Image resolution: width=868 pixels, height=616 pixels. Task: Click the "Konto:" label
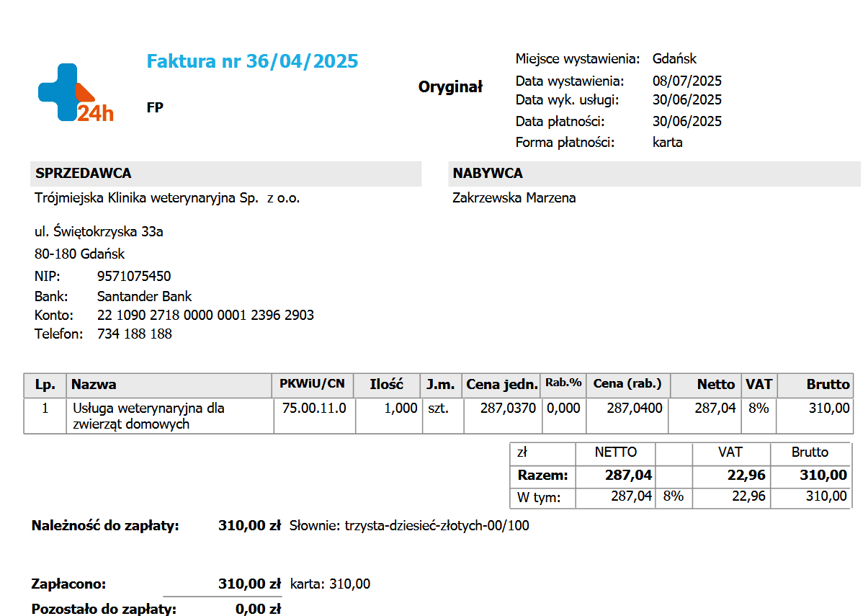(x=54, y=315)
